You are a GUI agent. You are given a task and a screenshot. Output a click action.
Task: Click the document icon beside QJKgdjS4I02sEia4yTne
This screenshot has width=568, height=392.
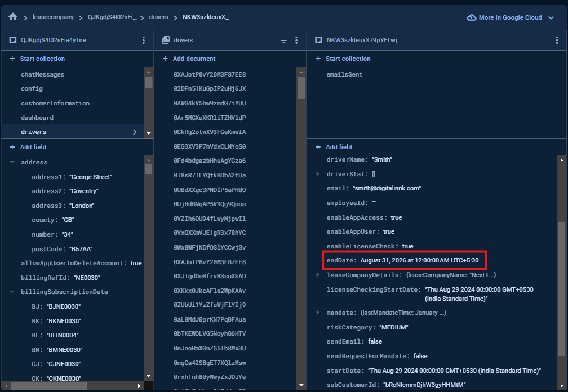coord(12,40)
